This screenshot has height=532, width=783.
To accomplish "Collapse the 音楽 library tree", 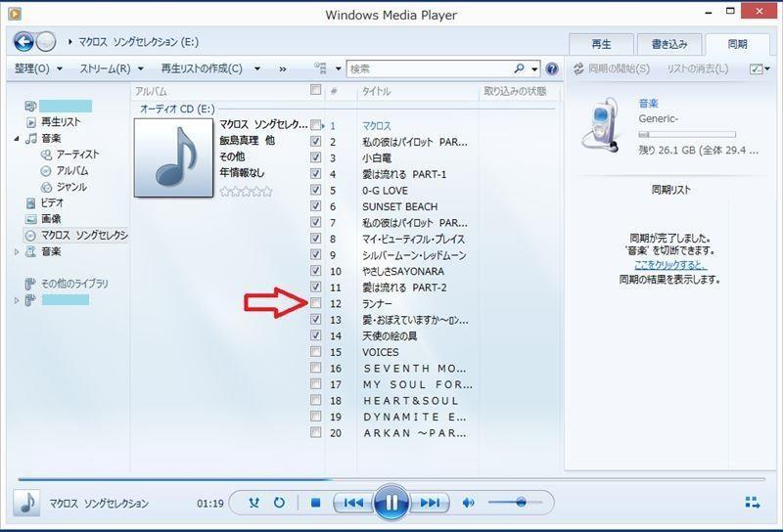I will coord(17,138).
